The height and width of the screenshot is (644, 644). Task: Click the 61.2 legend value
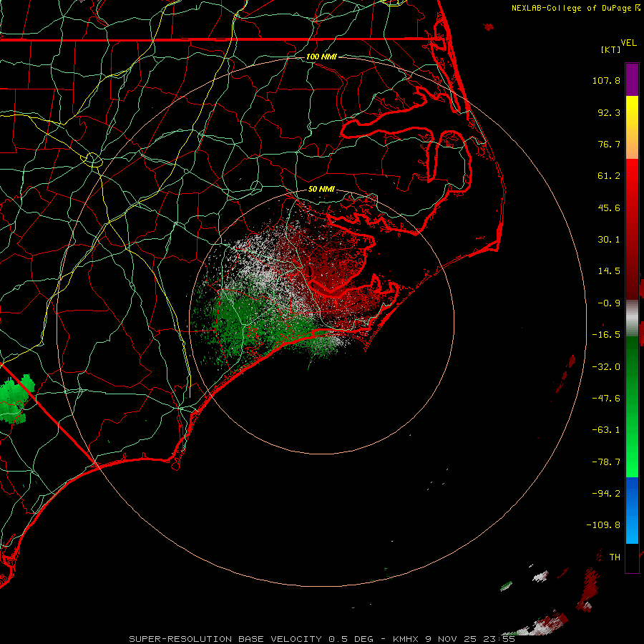pyautogui.click(x=609, y=176)
